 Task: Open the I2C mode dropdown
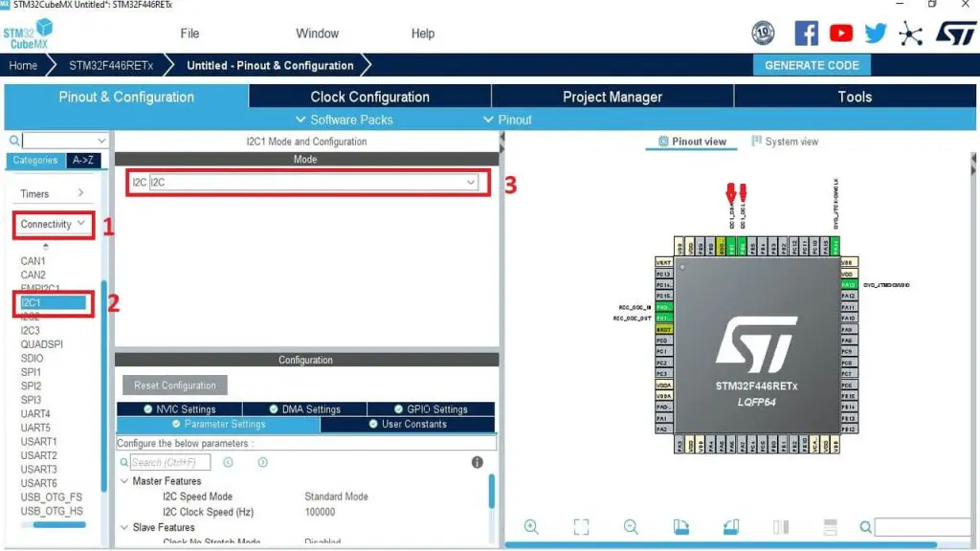(313, 183)
